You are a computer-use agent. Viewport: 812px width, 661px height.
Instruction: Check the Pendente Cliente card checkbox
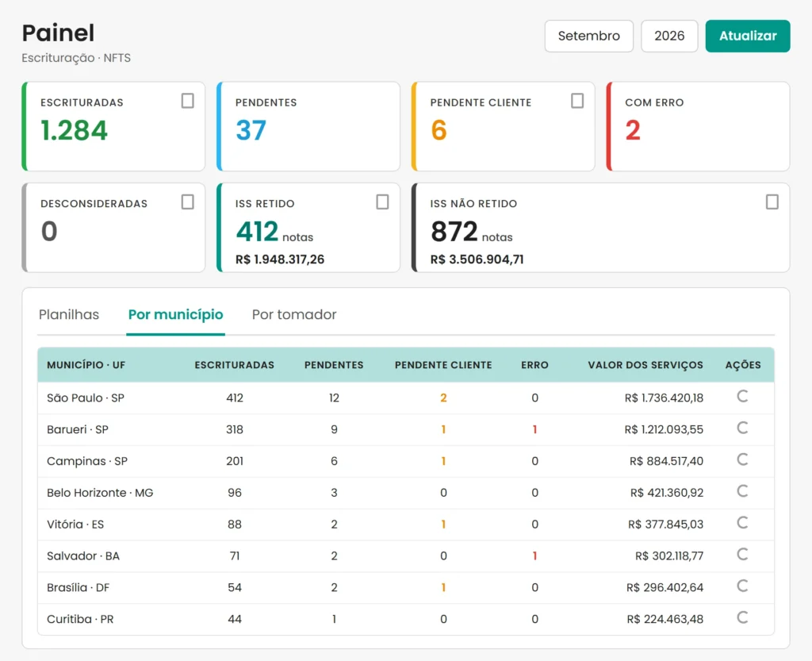(x=577, y=101)
